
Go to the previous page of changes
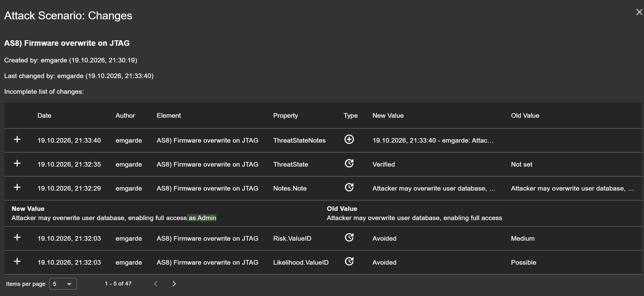(x=156, y=284)
